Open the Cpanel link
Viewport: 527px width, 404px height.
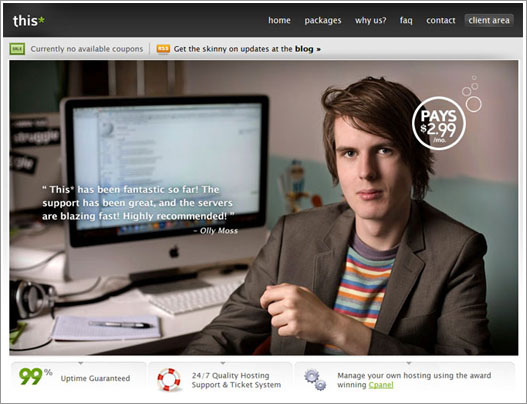coord(381,385)
